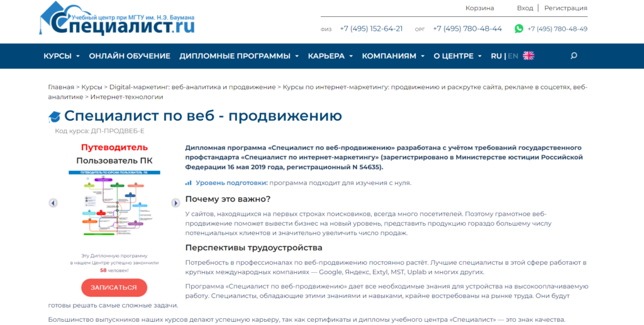The height and width of the screenshot is (325, 644).
Task: Expand the КУРСЫ dropdown menu
Action: click(61, 56)
